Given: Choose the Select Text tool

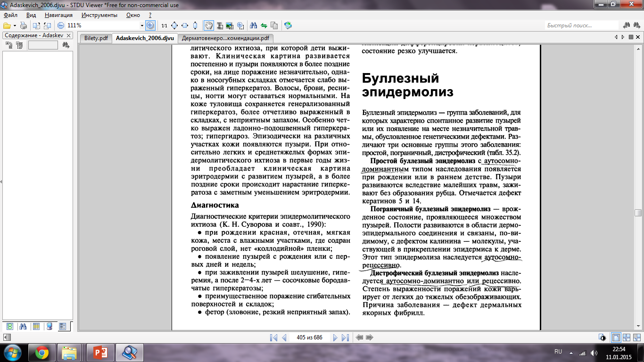Looking at the screenshot, I should click(220, 25).
